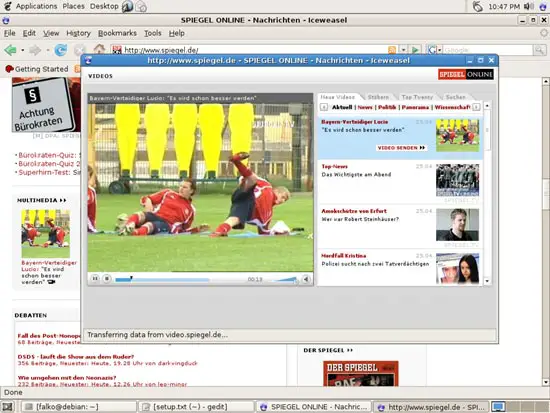Open the Mordfall Kristina video thumbnail
The image size is (550, 413).
457,268
